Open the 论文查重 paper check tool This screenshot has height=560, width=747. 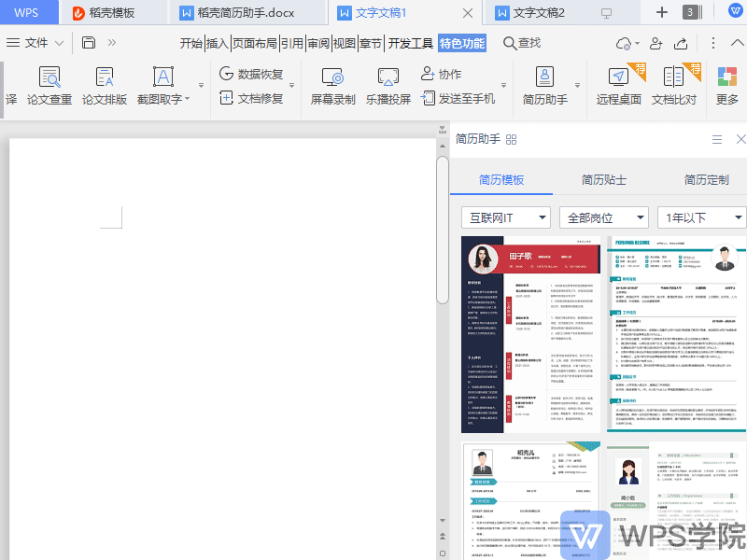coord(49,86)
